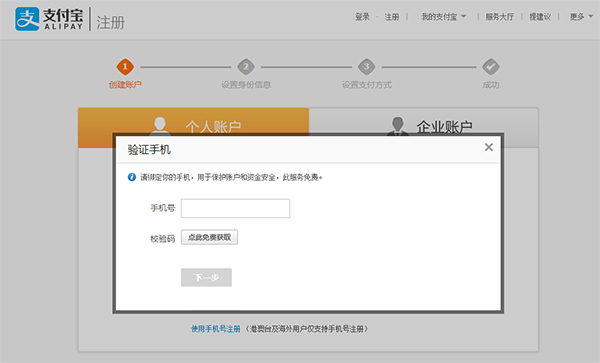Viewport: 600px width, 363px height.
Task: Click the 校验码 label
Action: click(163, 239)
